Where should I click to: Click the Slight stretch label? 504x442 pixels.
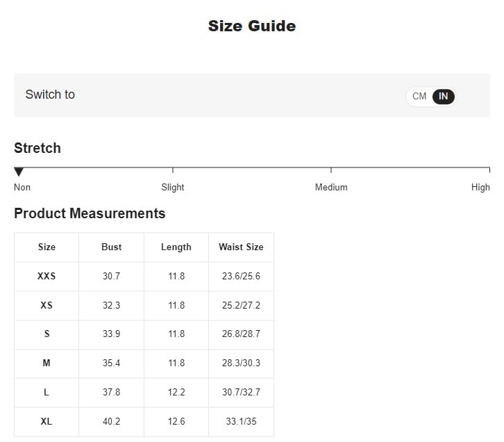pos(173,187)
